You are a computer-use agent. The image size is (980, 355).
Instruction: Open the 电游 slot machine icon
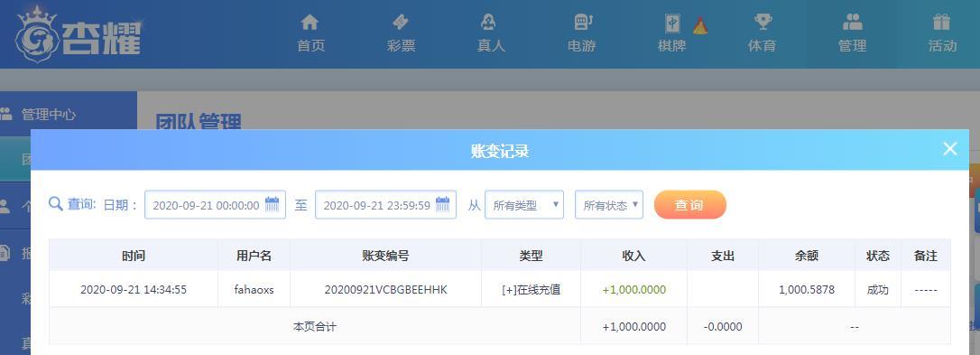click(582, 23)
